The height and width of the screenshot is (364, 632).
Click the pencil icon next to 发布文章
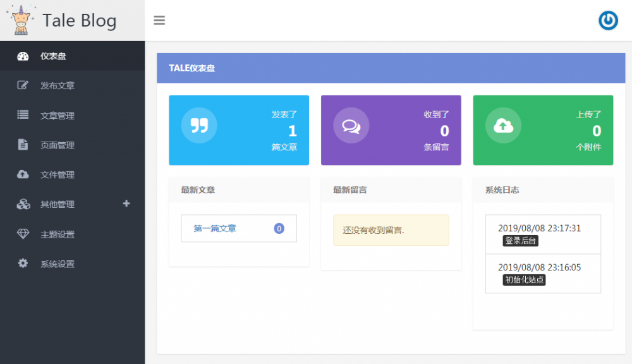23,85
